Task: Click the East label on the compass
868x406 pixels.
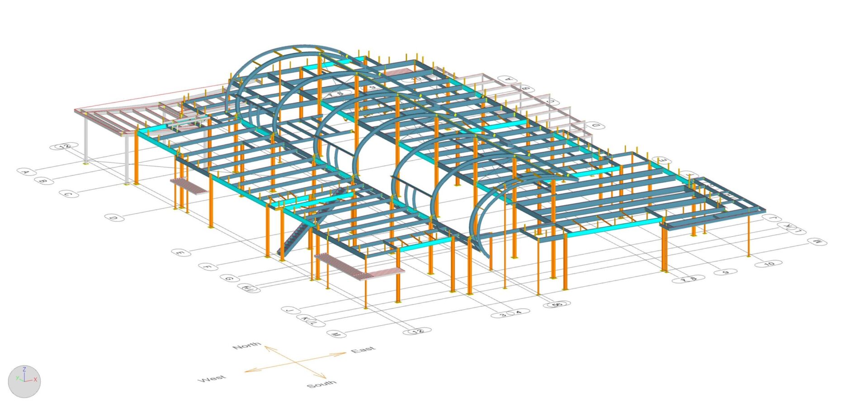Action: point(363,350)
